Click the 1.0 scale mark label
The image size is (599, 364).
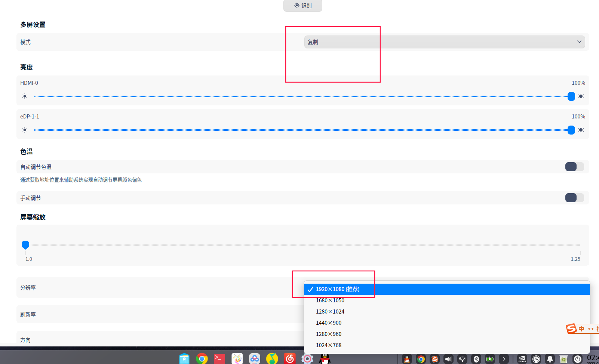tap(29, 259)
